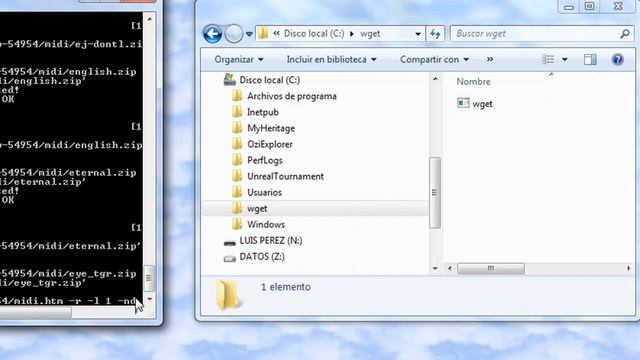Click Archivos de programa folder icon
Viewport: 640px width, 360px height.
tap(237, 96)
